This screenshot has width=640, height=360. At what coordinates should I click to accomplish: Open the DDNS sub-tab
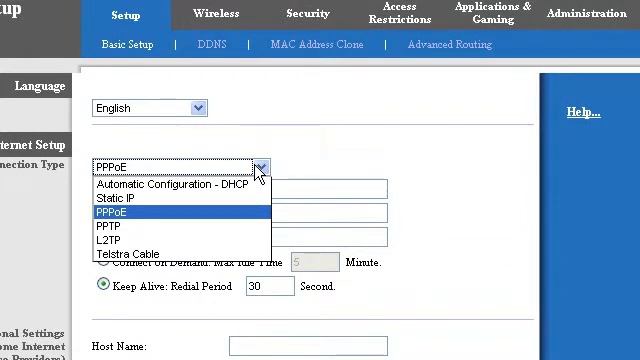211,44
